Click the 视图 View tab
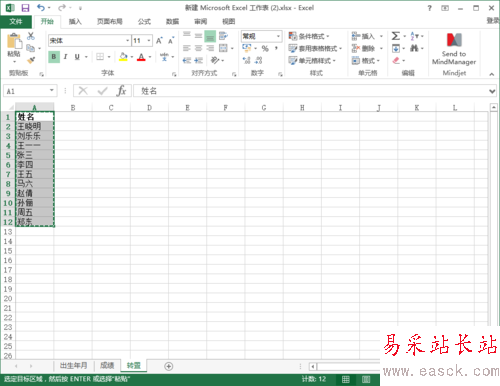Viewport: 500px width, 386px height. click(x=229, y=22)
